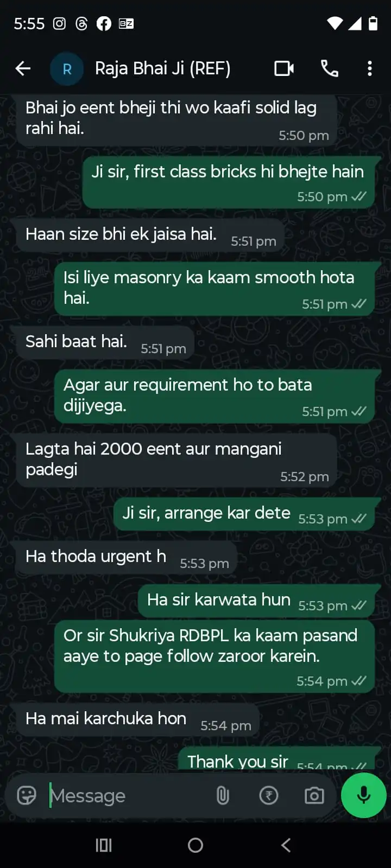
Task: Open Raja Bhai Ji (REF) contact info
Action: click(163, 68)
